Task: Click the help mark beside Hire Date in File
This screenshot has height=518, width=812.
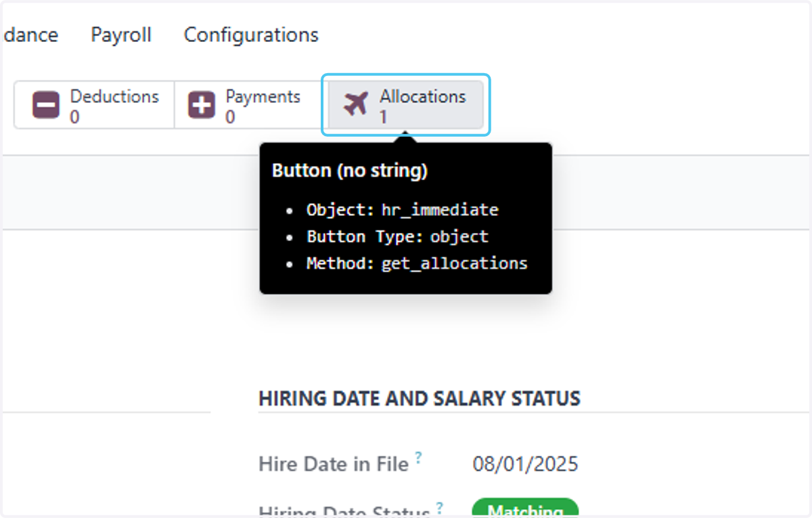Action: [x=418, y=458]
